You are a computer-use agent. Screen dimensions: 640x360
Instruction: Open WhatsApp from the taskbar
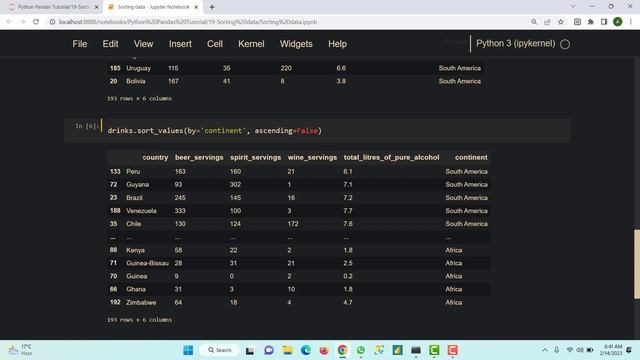coord(361,350)
